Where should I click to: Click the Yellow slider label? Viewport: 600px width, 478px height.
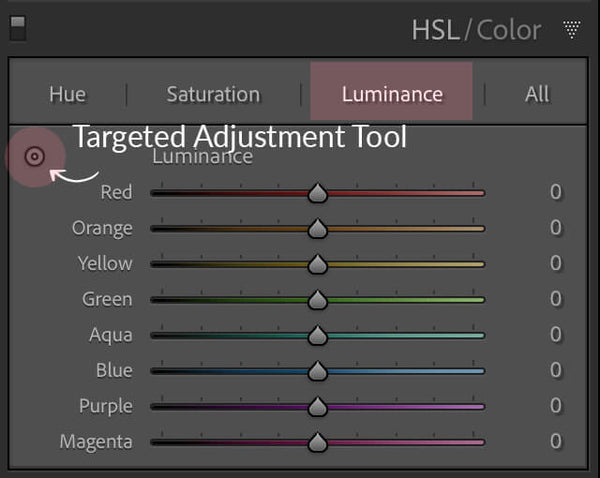click(105, 263)
